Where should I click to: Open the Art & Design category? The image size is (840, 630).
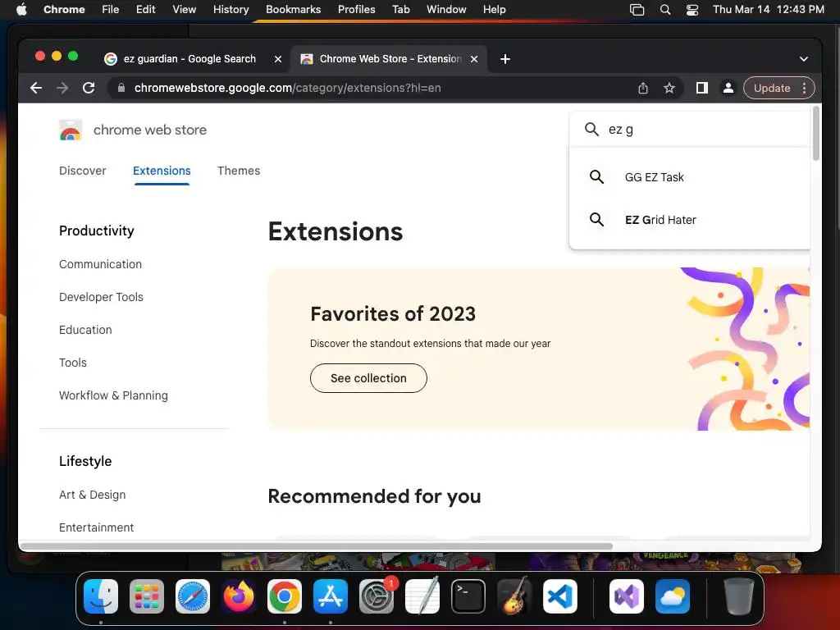point(92,495)
